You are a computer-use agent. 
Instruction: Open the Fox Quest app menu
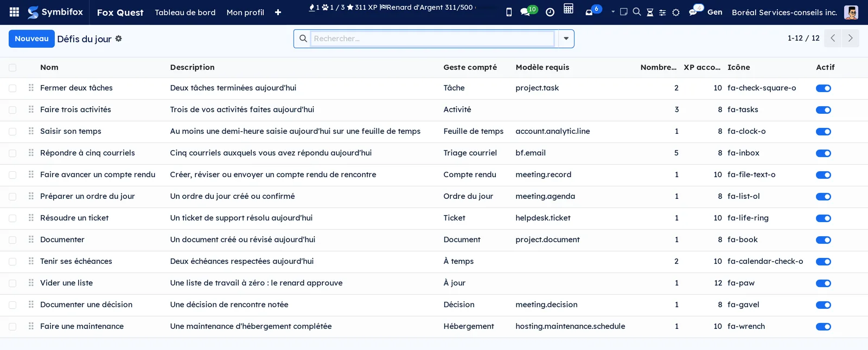pyautogui.click(x=120, y=12)
